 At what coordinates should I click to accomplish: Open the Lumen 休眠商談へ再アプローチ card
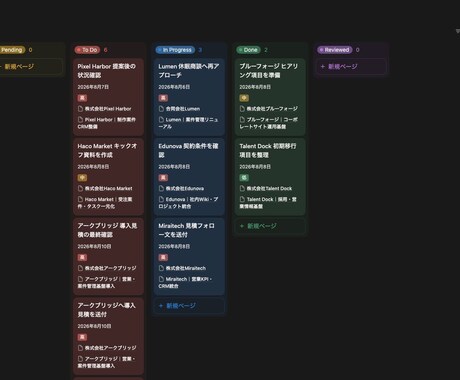pos(189,97)
